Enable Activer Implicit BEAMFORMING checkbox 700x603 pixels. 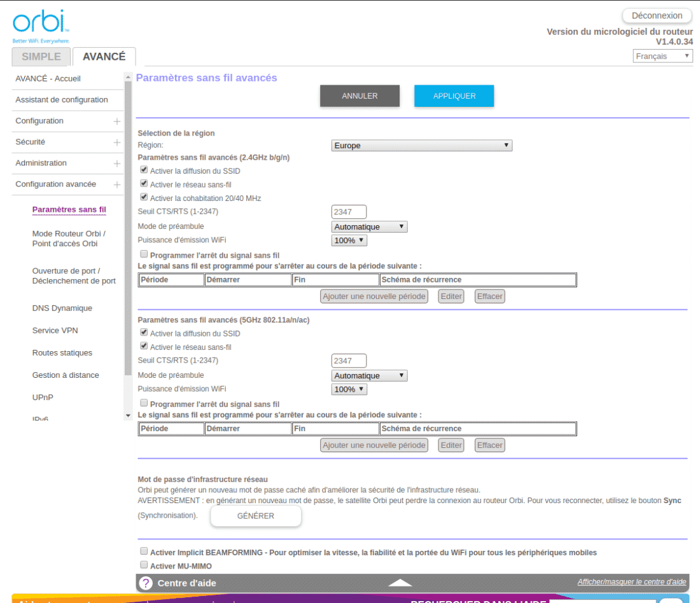coord(144,551)
